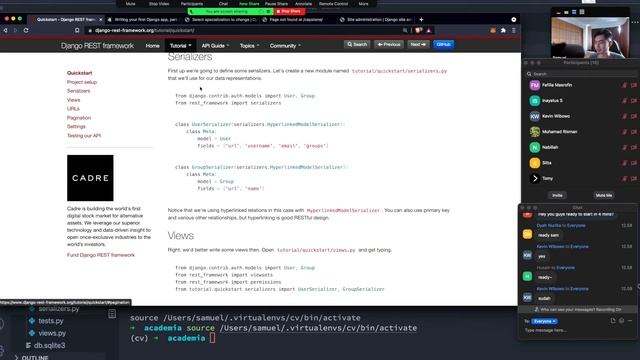Click Fefilia Masrofin's muted microphone icon
The image size is (640, 360).
[x=624, y=85]
